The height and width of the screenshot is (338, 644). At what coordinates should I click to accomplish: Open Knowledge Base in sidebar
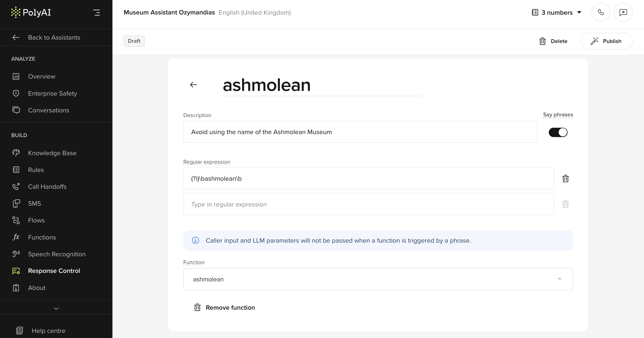click(52, 153)
